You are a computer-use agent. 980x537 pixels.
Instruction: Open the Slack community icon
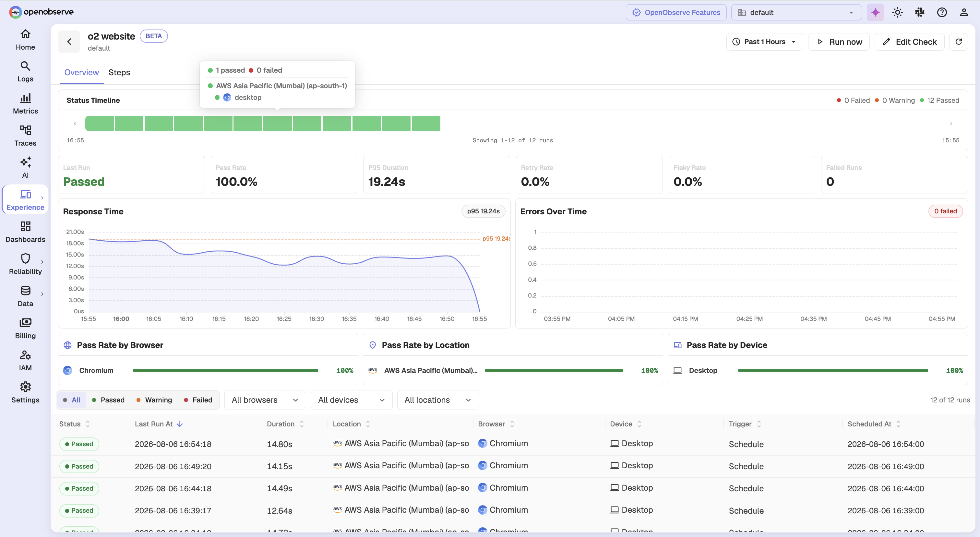pyautogui.click(x=919, y=12)
